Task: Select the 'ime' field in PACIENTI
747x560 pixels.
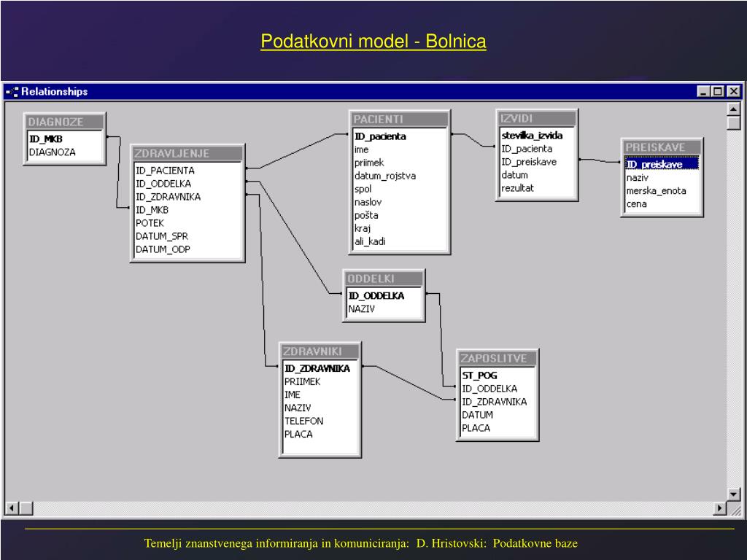Action: [362, 149]
